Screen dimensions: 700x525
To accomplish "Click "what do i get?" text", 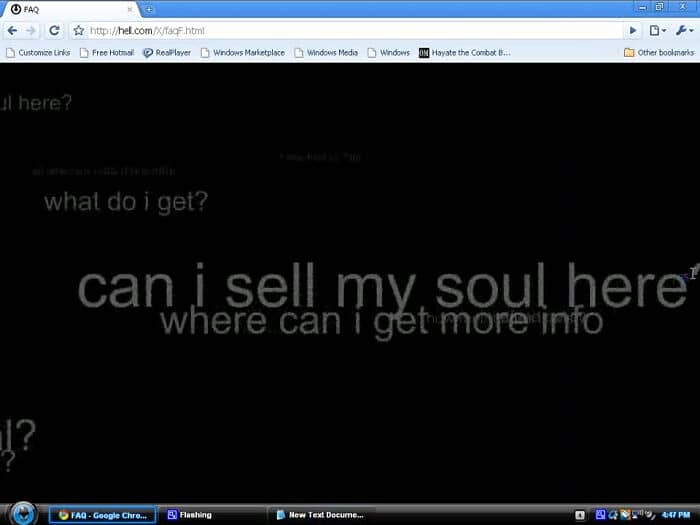I will click(126, 202).
